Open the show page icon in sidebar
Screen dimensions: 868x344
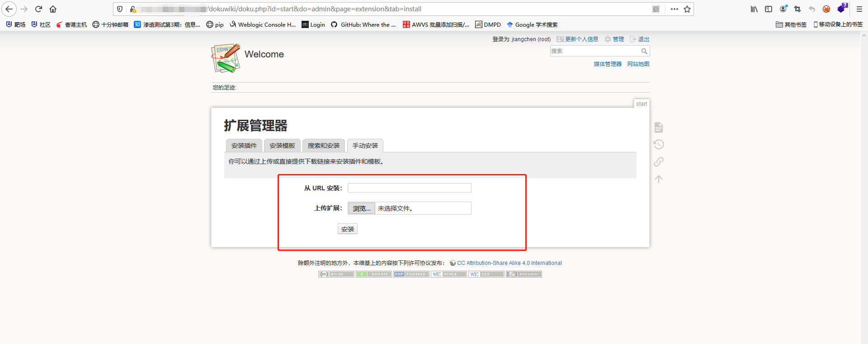[x=659, y=127]
